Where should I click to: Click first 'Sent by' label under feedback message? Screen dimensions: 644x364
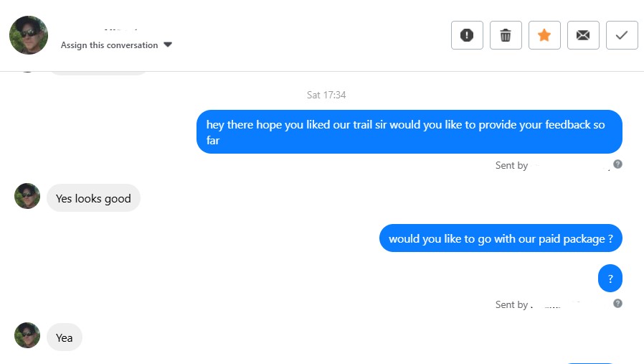tap(511, 165)
